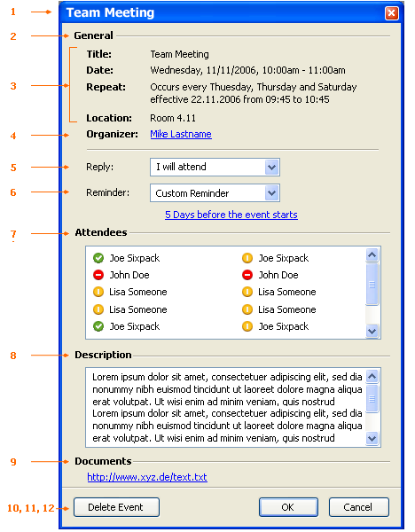Screen dimensions: 415x532
Task: Click the Reply combo box arrow button
Action: (271, 167)
